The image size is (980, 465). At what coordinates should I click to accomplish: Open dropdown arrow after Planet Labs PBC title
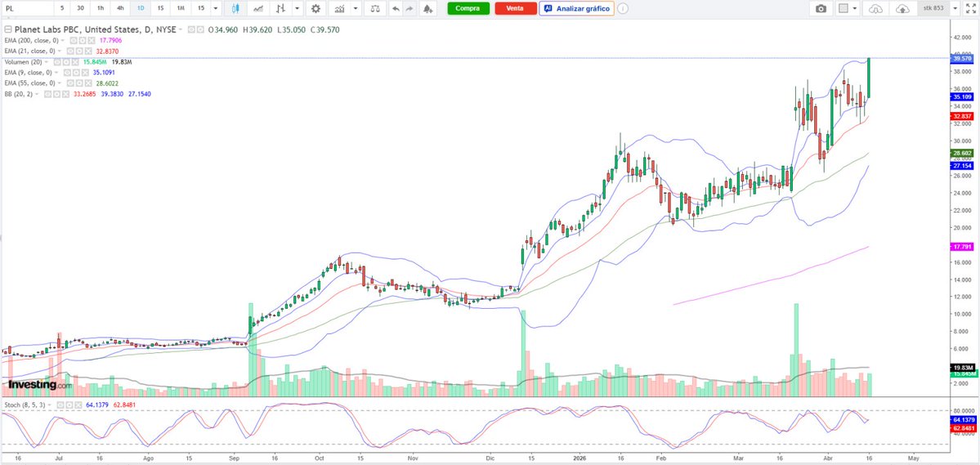coord(180,29)
